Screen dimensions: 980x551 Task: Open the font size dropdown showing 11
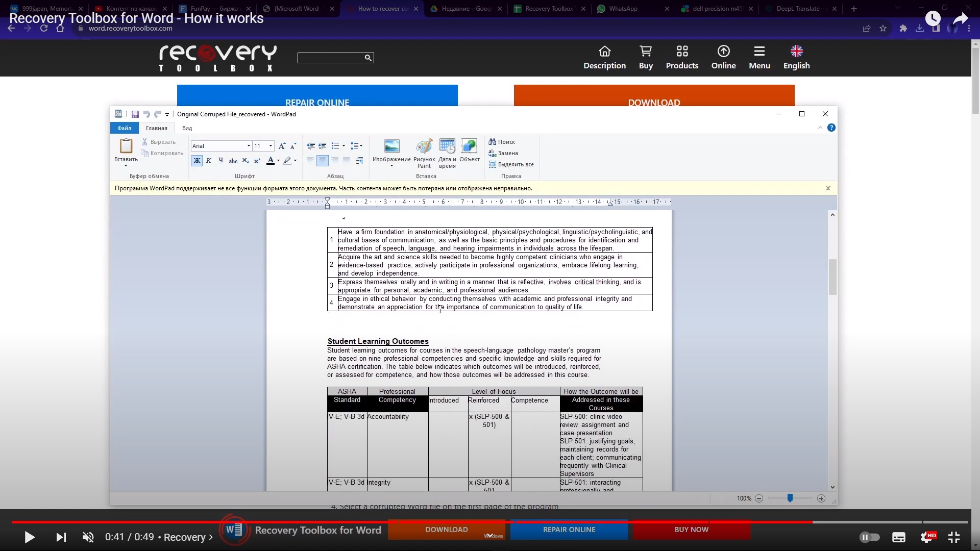(x=271, y=146)
